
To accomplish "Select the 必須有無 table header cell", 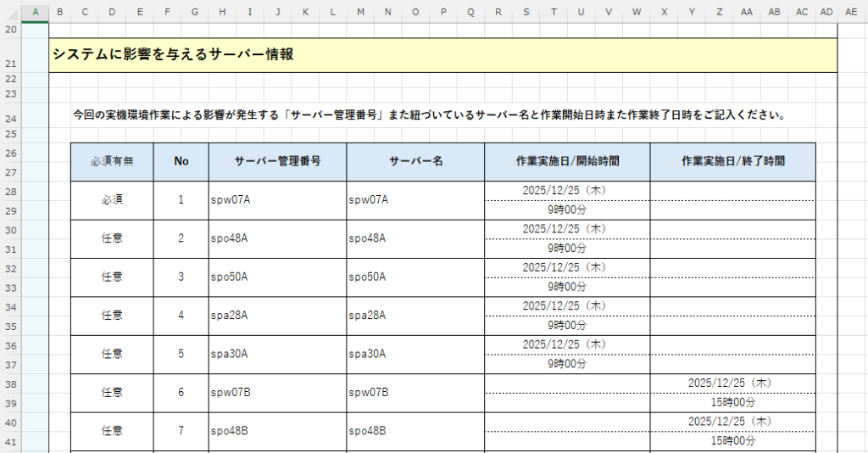I will pos(112,161).
